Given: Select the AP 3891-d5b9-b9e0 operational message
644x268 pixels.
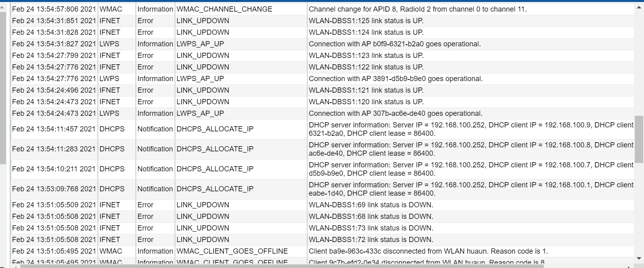Looking at the screenshot, I should click(x=396, y=79).
